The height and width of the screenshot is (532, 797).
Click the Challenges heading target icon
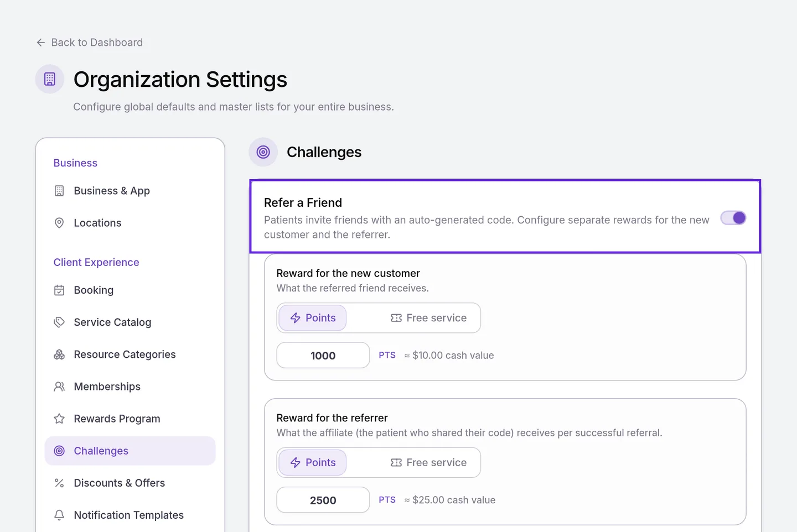[263, 152]
